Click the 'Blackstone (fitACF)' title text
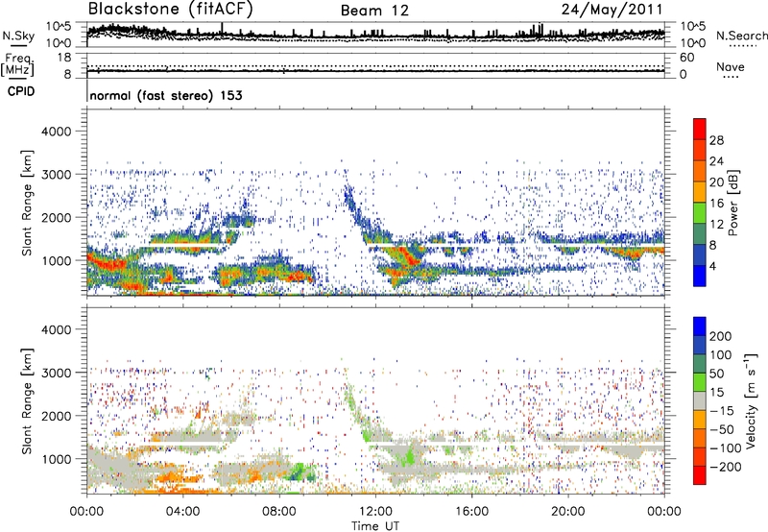Image resolution: width=768 pixels, height=532 pixels. click(171, 10)
